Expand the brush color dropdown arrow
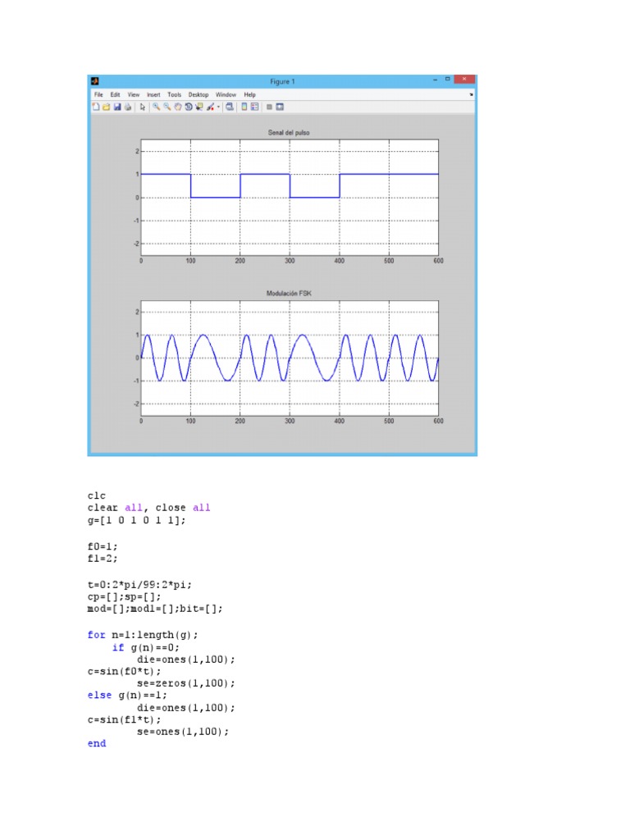The height and width of the screenshot is (840, 630). pyautogui.click(x=218, y=107)
